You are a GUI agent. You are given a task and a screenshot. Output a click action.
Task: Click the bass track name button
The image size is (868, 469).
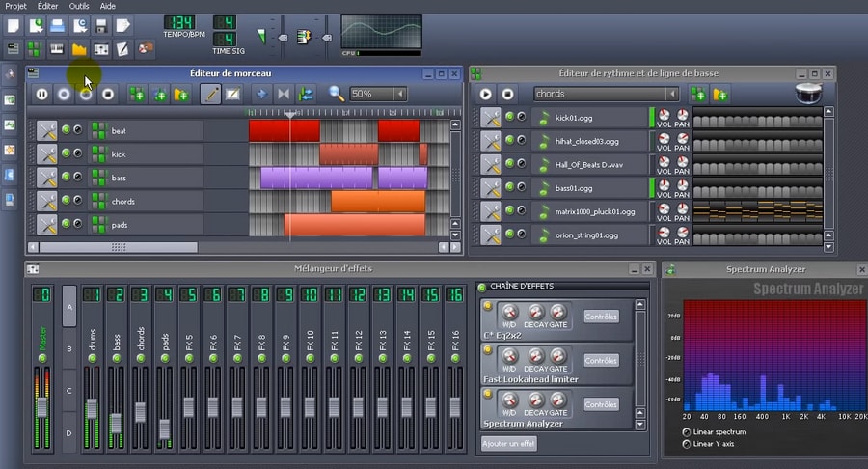point(147,178)
